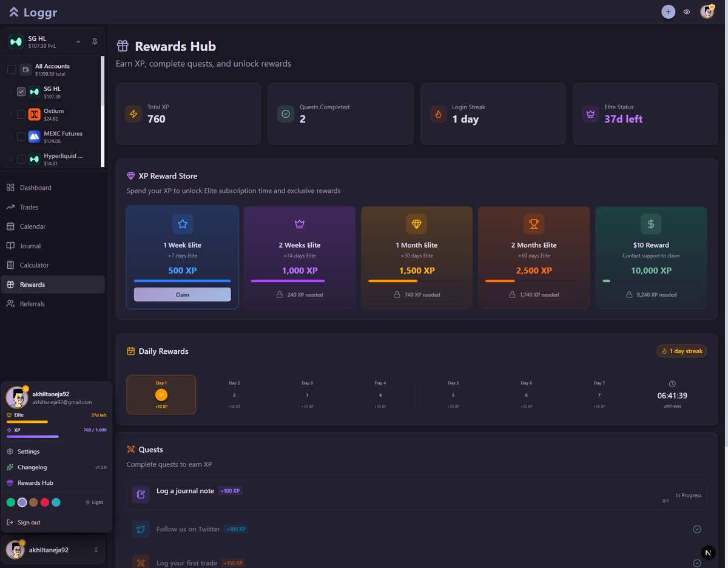728x568 pixels.
Task: Select the Day 7 daily reward tile
Action: tap(599, 394)
